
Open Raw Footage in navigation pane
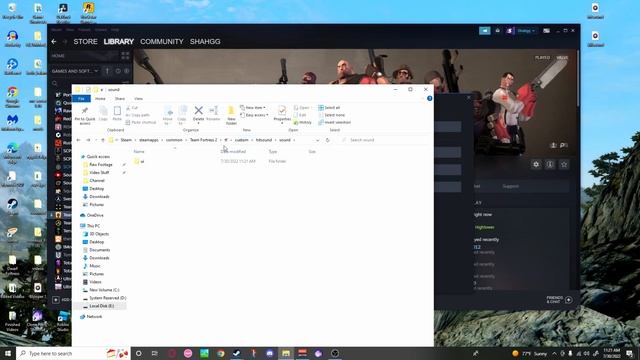pos(100,164)
